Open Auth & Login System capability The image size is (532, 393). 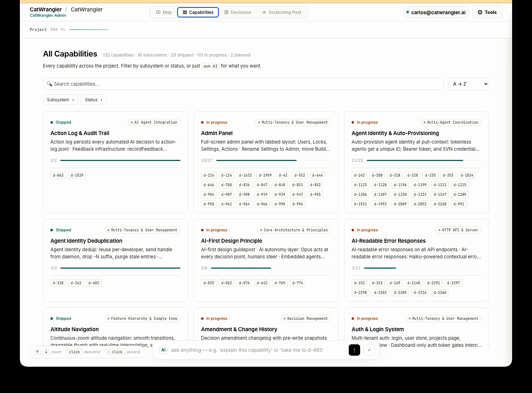click(378, 329)
